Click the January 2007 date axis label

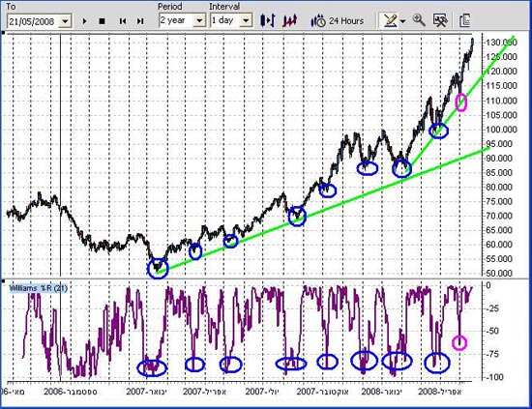pos(147,392)
